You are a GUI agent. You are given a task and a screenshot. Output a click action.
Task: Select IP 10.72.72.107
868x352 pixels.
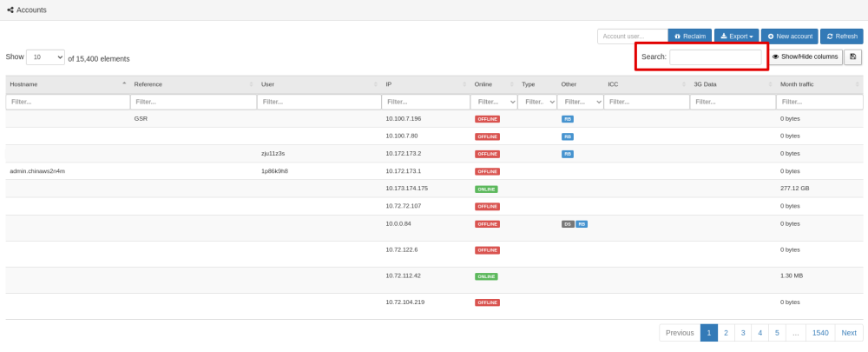coord(403,206)
